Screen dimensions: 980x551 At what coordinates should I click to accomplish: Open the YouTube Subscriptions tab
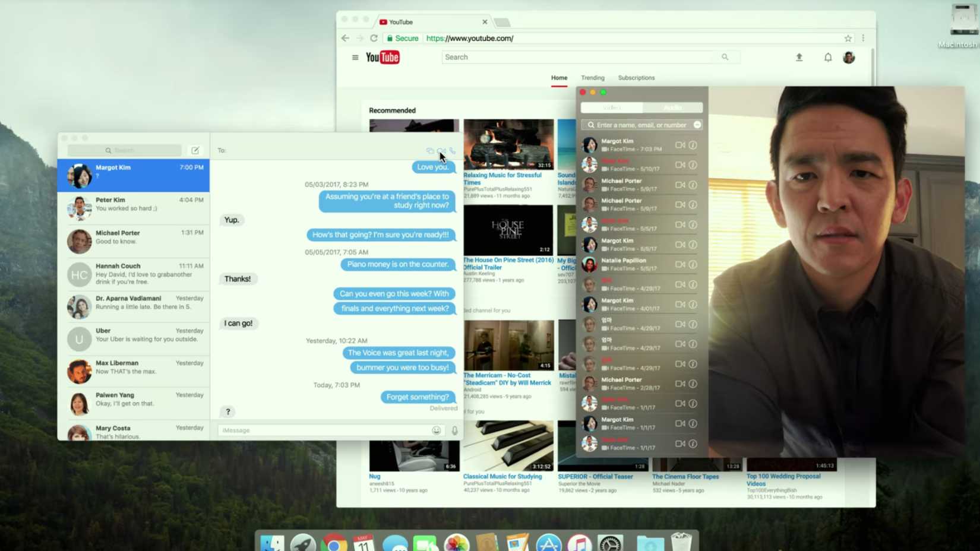pos(636,78)
